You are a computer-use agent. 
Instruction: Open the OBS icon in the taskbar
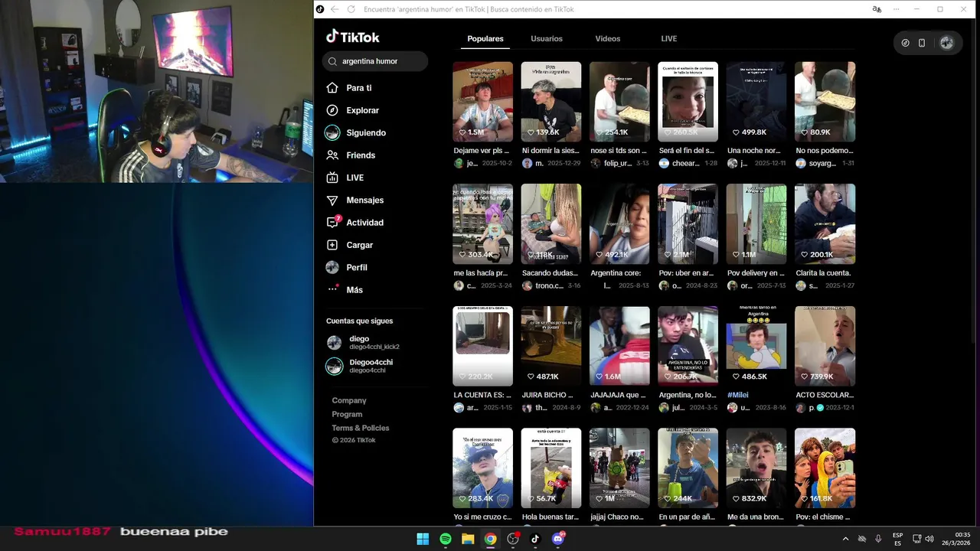pos(513,539)
